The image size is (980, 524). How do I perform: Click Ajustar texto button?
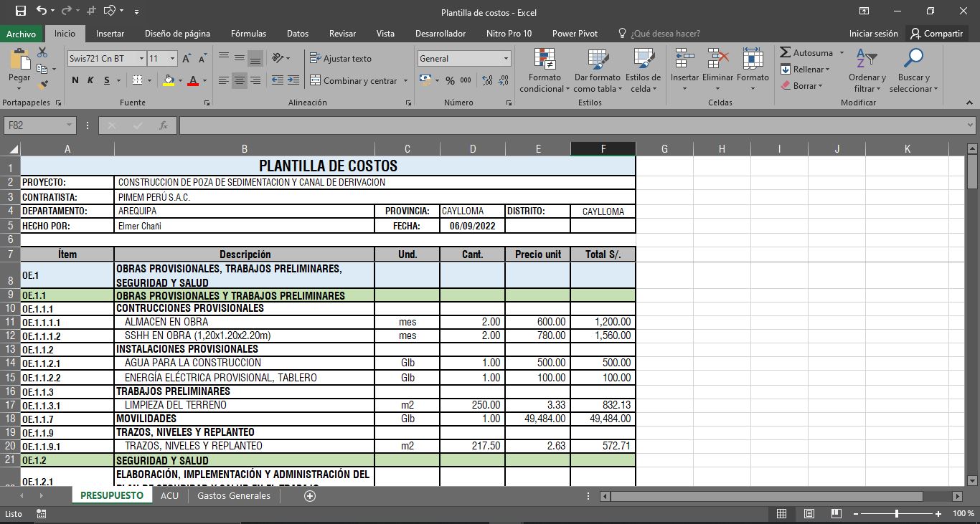coord(341,58)
